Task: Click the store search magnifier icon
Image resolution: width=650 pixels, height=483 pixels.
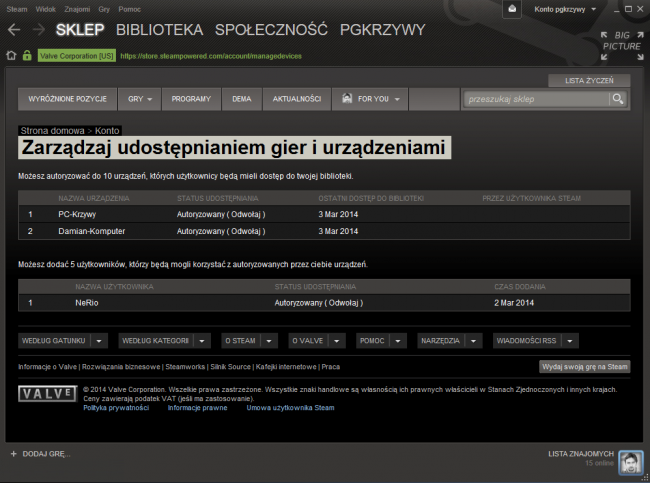Action: [618, 99]
